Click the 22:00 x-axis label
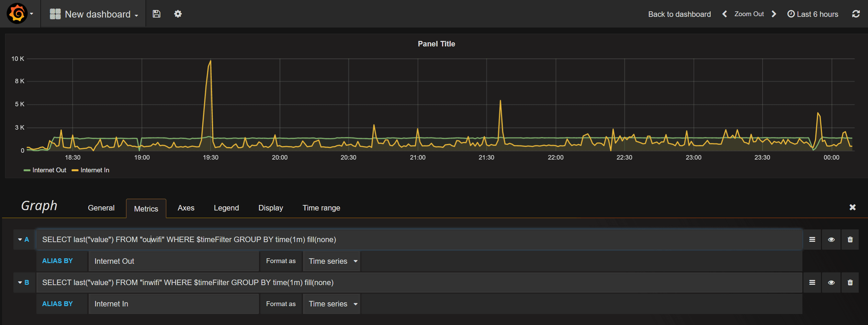This screenshot has height=325, width=868. (555, 158)
